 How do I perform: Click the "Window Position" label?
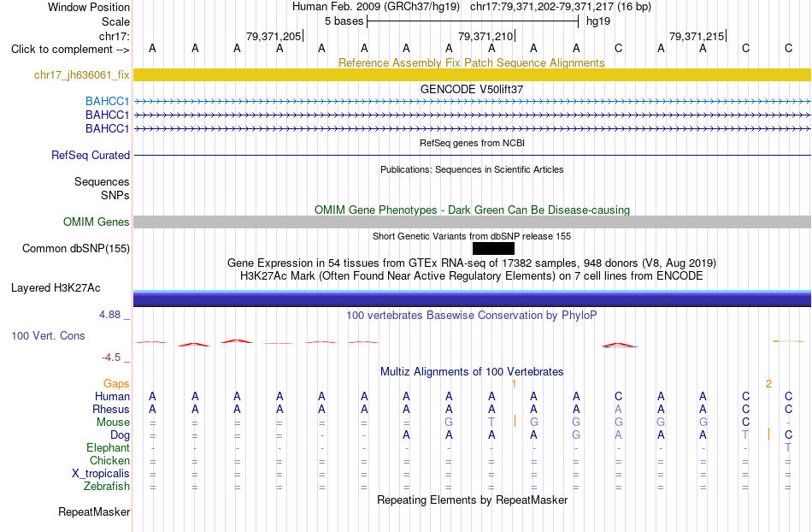89,7
